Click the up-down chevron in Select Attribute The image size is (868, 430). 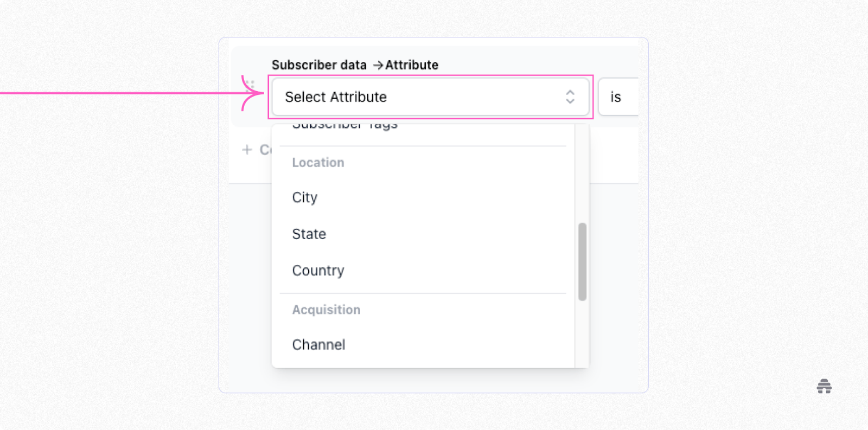pos(570,97)
